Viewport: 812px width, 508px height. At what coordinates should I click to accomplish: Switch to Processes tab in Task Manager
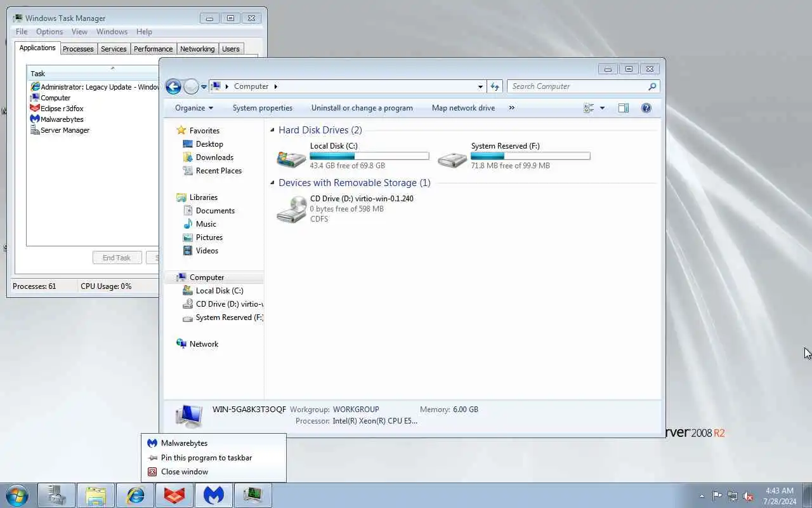[x=78, y=49]
